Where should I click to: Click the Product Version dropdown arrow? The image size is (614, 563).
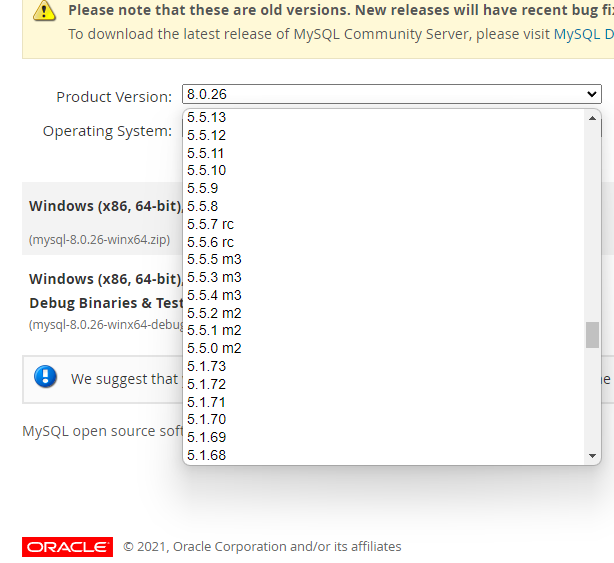(592, 94)
